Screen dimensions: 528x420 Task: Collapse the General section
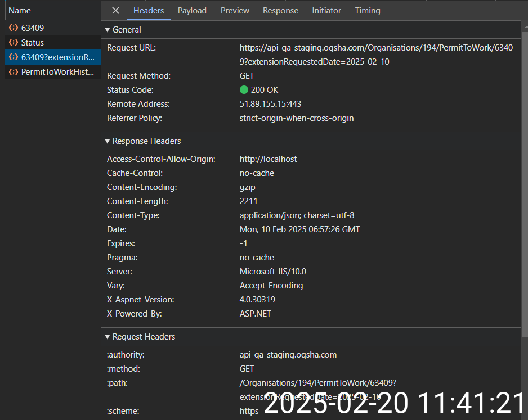pyautogui.click(x=108, y=30)
